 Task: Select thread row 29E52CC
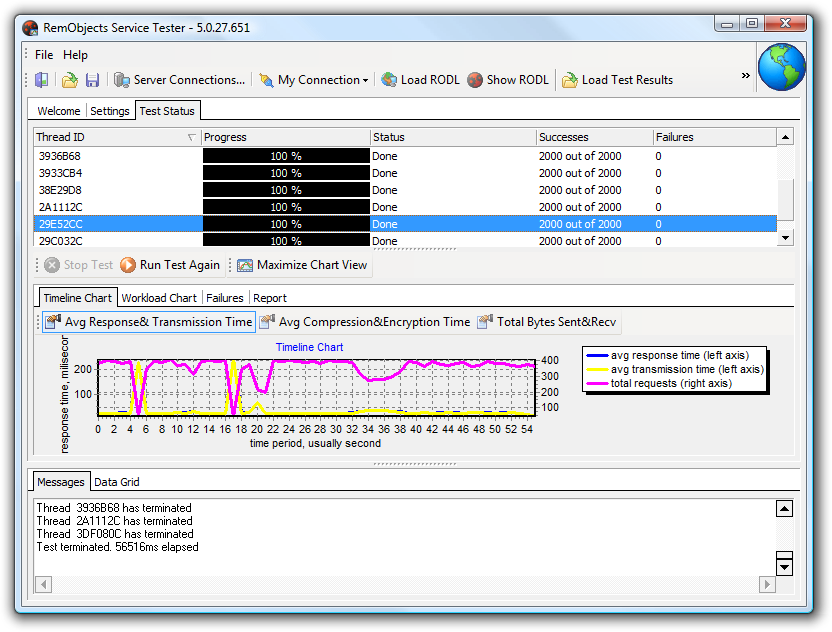pos(405,224)
